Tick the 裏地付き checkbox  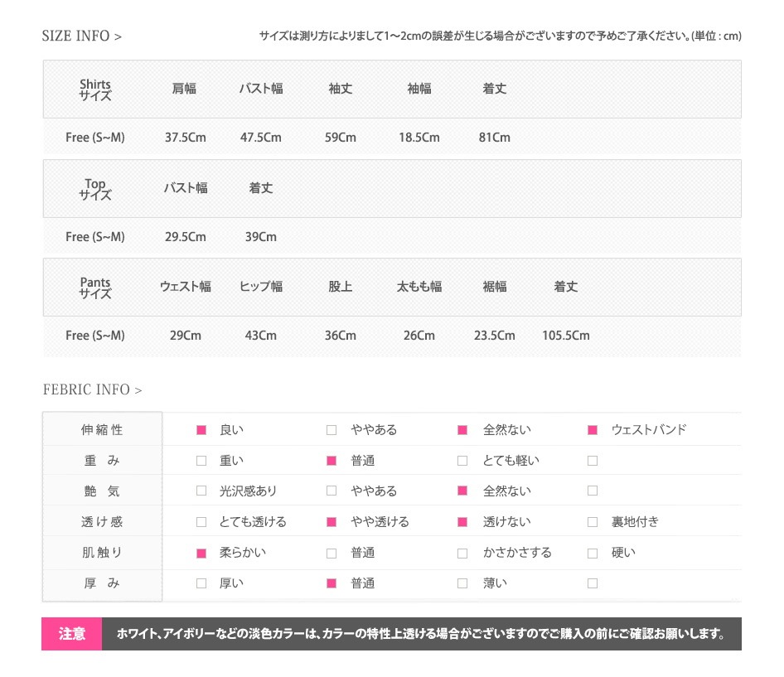pos(593,522)
